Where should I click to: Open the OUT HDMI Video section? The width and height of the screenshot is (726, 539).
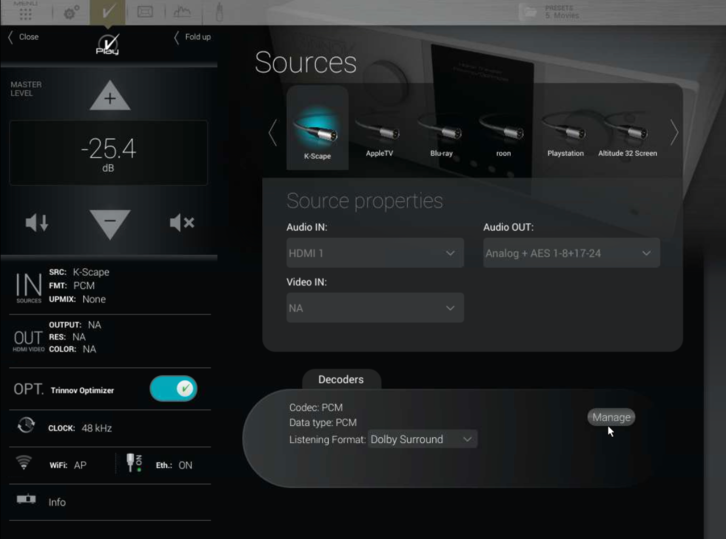[28, 340]
